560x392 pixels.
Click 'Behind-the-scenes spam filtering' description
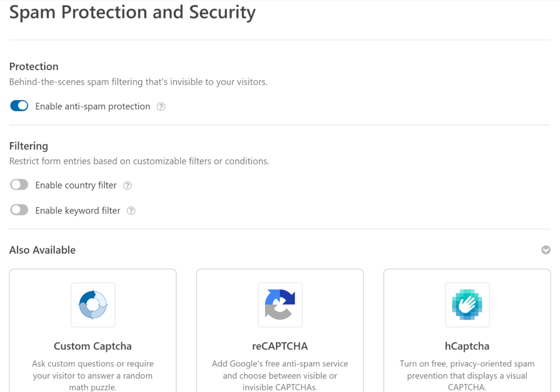pyautogui.click(x=138, y=82)
